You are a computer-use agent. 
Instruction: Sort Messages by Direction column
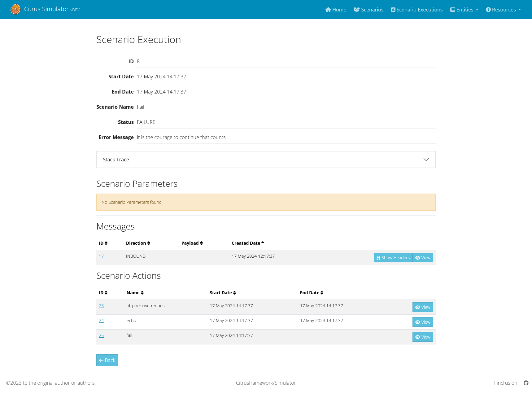pyautogui.click(x=138, y=243)
